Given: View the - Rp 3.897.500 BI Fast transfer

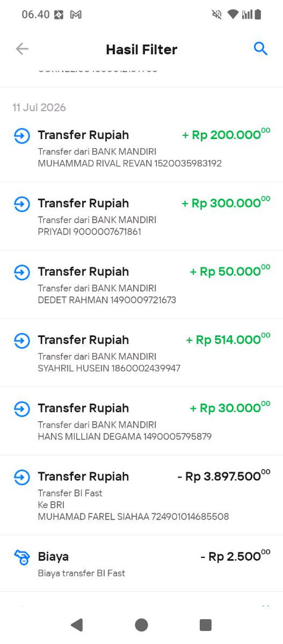Looking at the screenshot, I should pyautogui.click(x=141, y=495).
